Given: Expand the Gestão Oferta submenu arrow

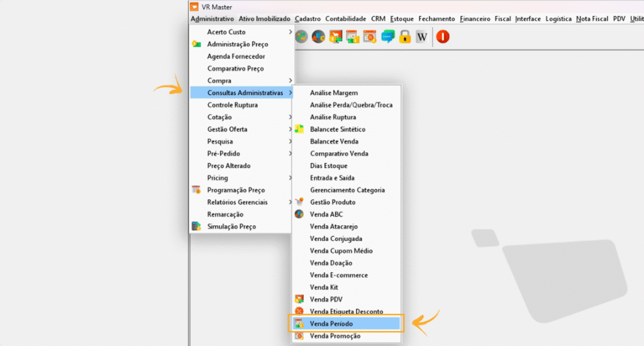Looking at the screenshot, I should click(290, 129).
